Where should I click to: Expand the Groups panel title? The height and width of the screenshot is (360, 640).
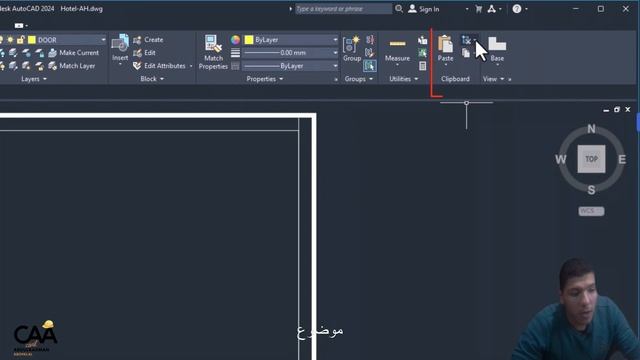[358, 79]
